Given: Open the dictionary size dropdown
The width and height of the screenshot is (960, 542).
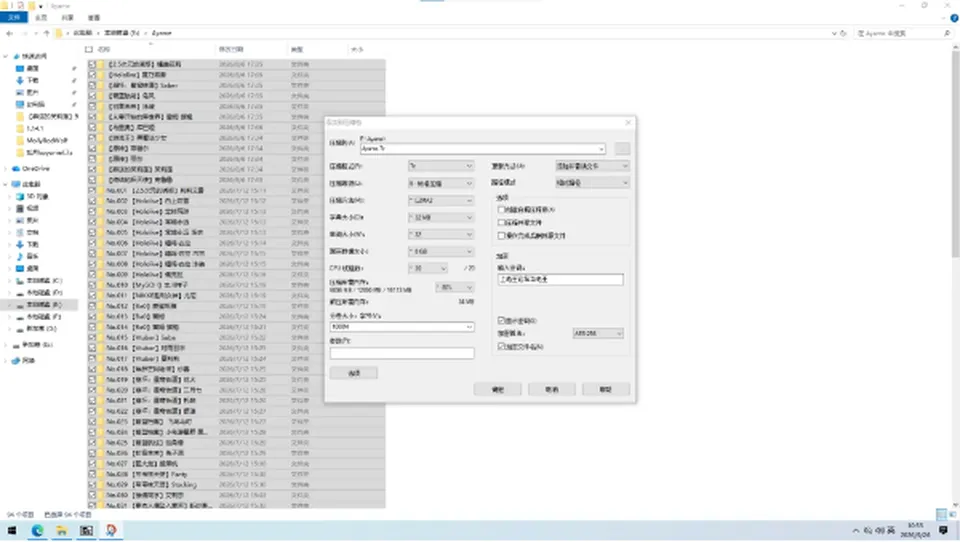Looking at the screenshot, I should 441,217.
